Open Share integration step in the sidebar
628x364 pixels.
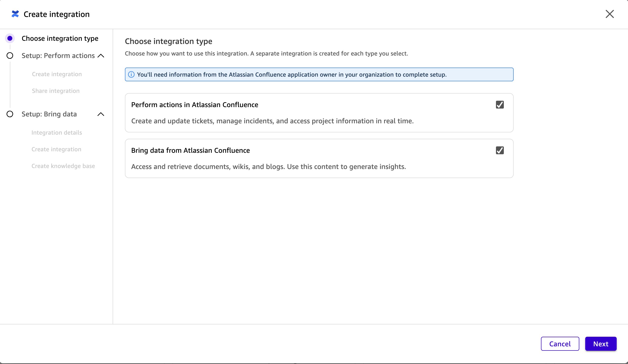click(56, 91)
